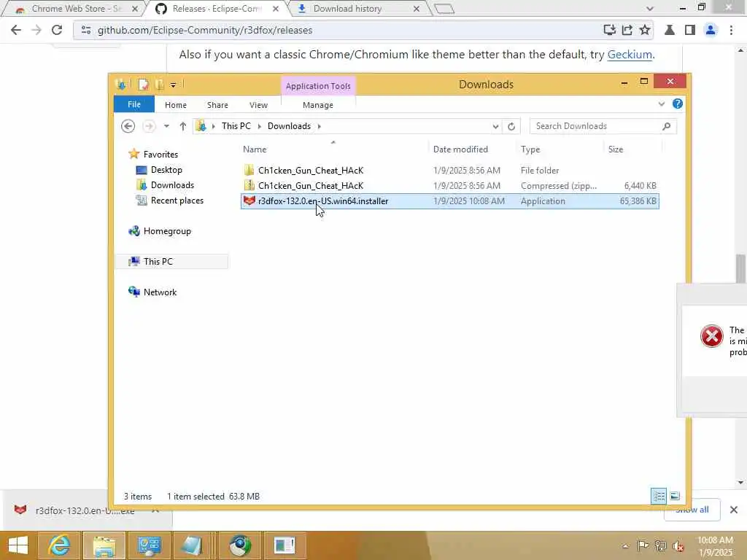Open Share ribbon tab
The width and height of the screenshot is (747, 560).
[217, 105]
